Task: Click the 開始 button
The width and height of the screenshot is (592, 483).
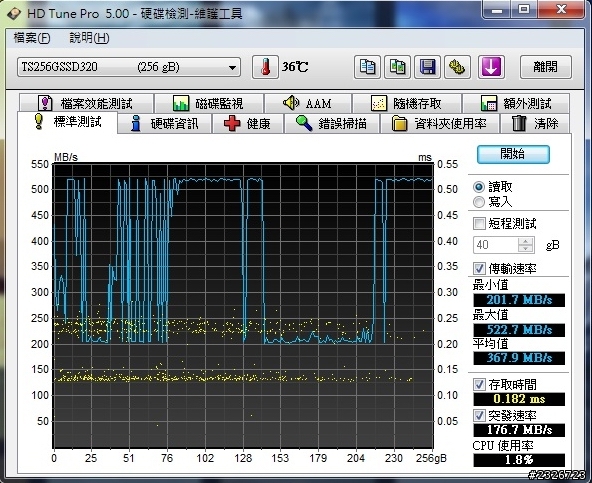Action: tap(513, 154)
